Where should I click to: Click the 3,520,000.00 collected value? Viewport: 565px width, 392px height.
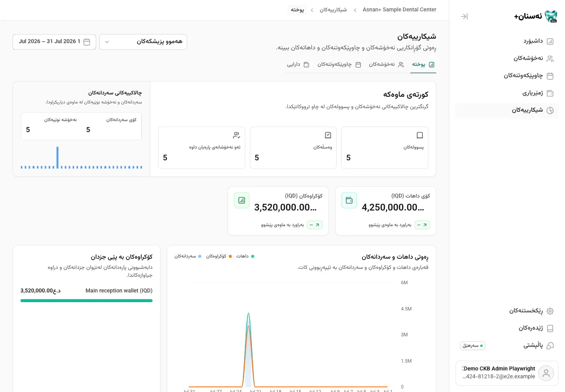(x=285, y=207)
